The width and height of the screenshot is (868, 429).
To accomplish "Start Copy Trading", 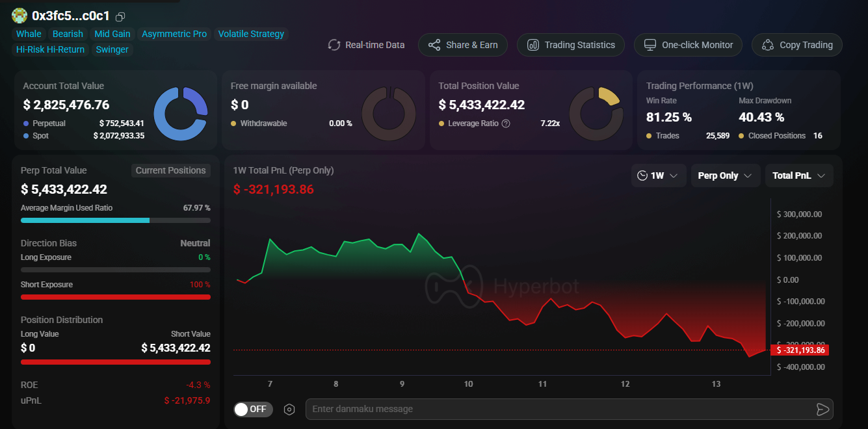I will pos(796,45).
